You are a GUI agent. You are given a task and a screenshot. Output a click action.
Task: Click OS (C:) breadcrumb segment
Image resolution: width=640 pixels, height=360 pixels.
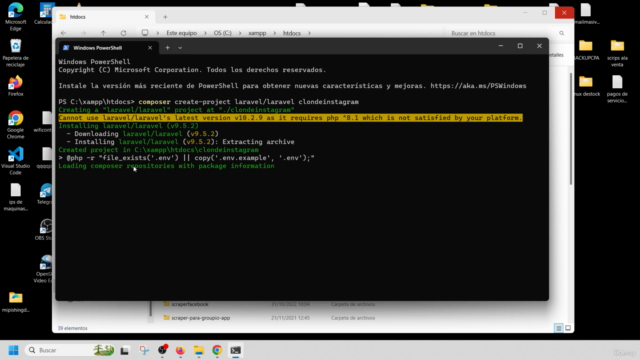(x=222, y=33)
